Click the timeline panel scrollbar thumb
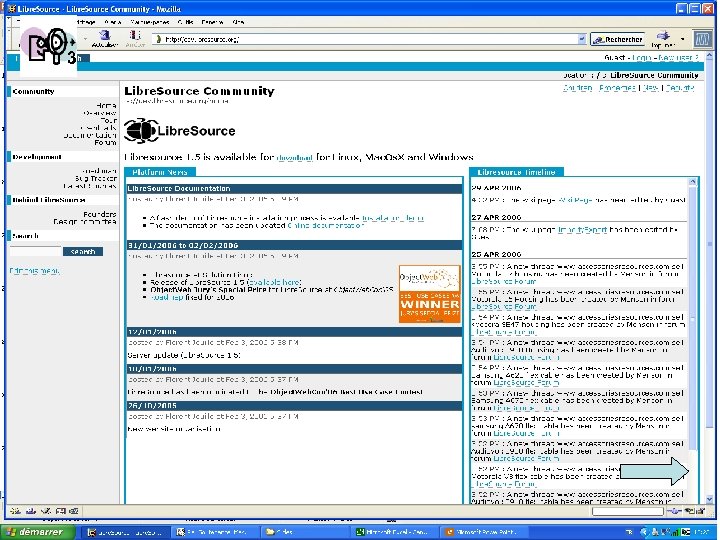Screen dimensions: 720x540 [692, 318]
